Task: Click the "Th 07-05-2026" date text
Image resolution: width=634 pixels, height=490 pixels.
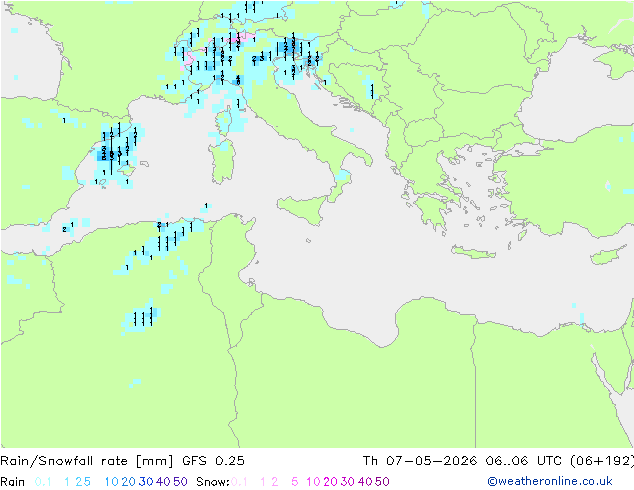Action: [x=420, y=461]
